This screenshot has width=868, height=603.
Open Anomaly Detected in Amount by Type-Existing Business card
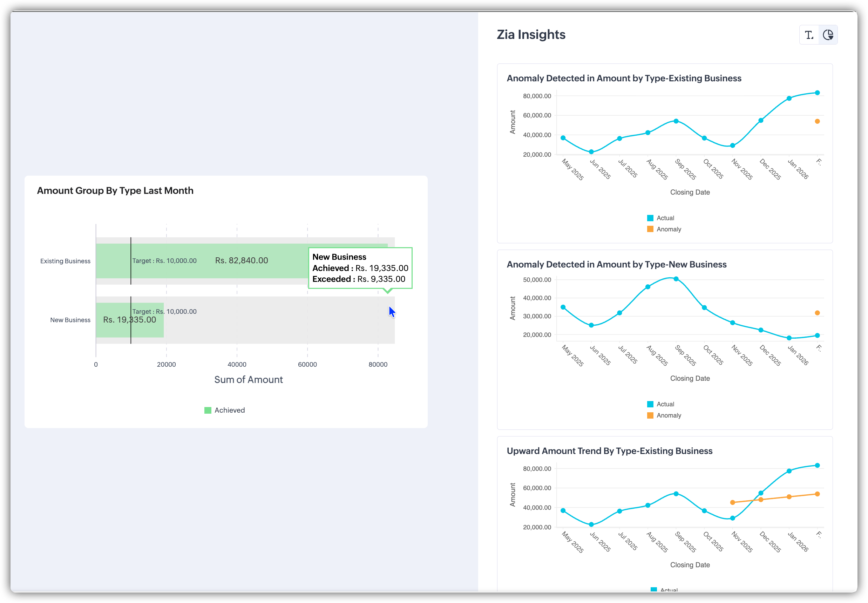coord(624,79)
